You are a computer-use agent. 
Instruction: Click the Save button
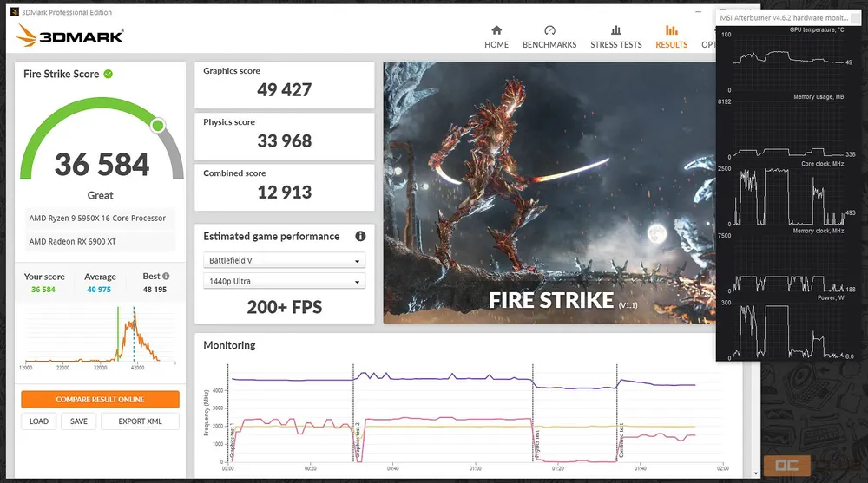click(79, 421)
